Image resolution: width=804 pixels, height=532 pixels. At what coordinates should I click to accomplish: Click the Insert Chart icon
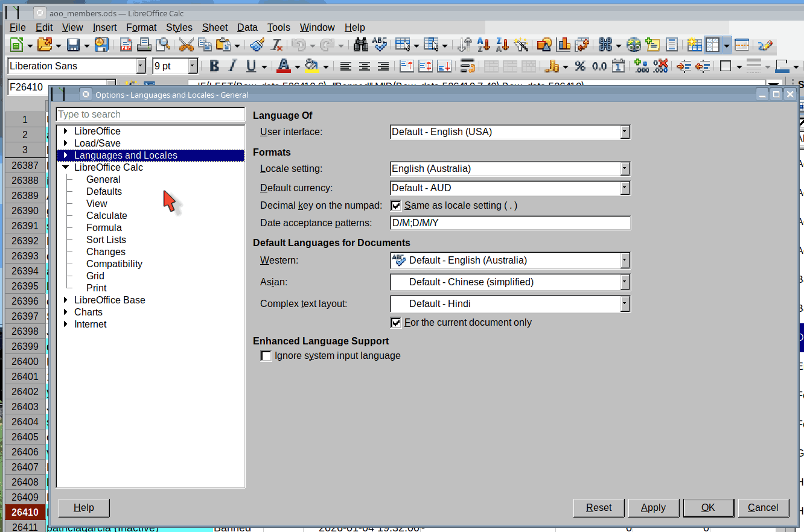564,45
